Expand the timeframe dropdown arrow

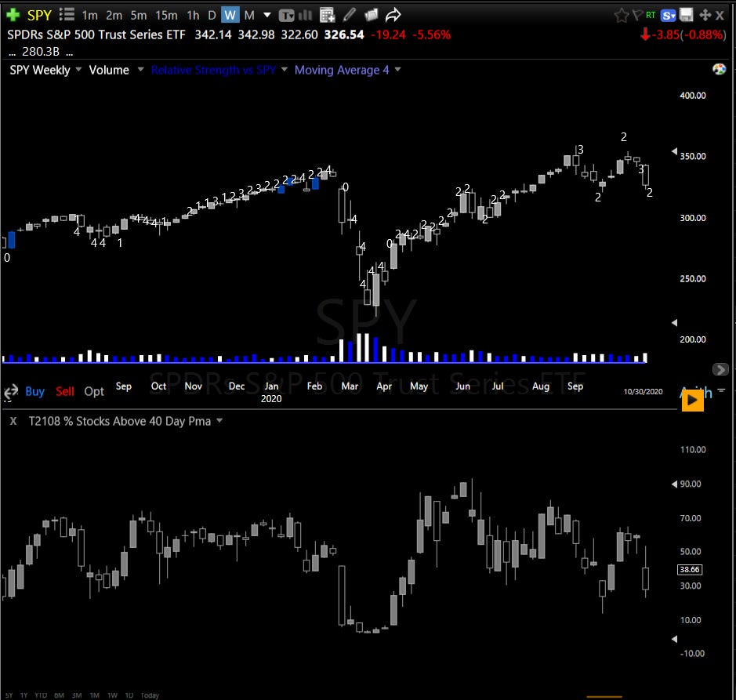tap(267, 15)
